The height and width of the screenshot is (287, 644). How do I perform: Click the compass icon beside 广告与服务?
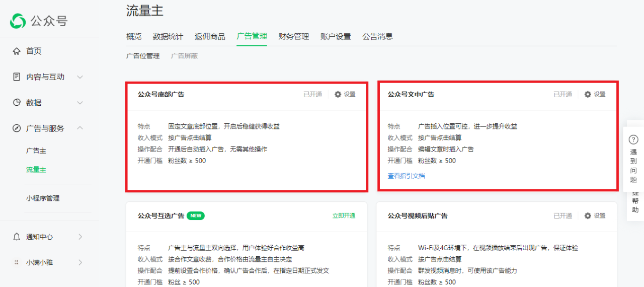point(17,128)
